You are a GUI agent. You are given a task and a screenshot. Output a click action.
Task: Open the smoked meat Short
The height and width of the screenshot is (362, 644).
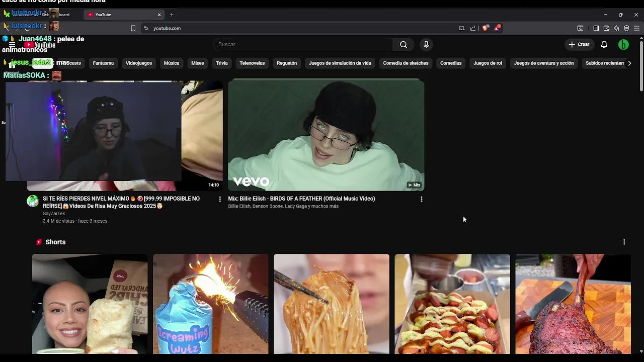coord(573,304)
